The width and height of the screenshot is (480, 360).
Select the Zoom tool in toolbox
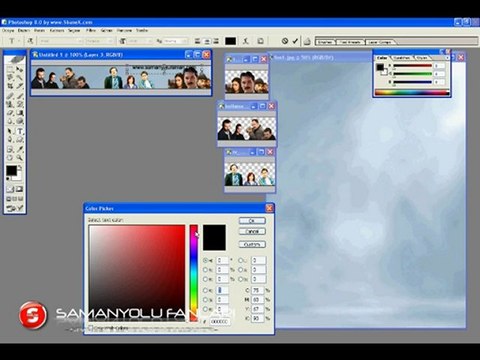[x=20, y=157]
